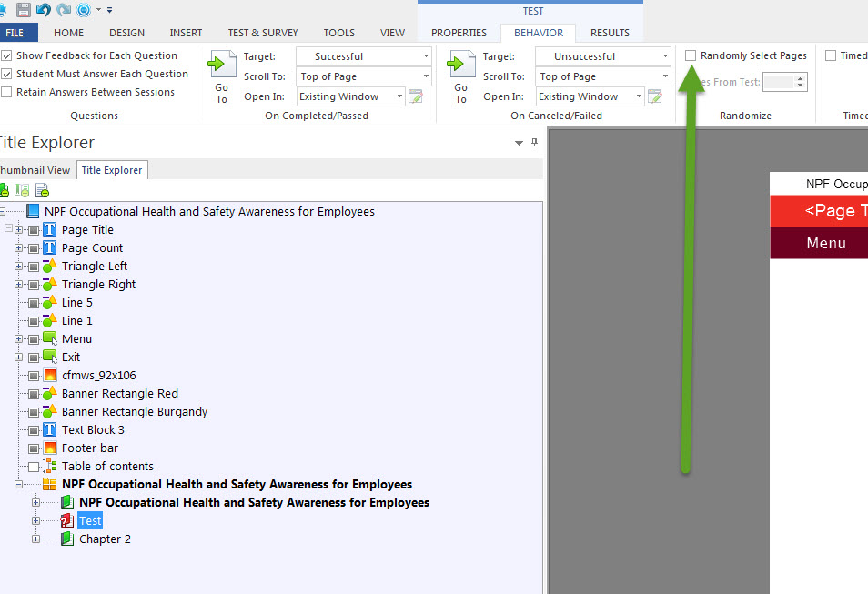This screenshot has width=868, height=594.
Task: Toggle the Table of contents visibility checkbox
Action: [34, 466]
